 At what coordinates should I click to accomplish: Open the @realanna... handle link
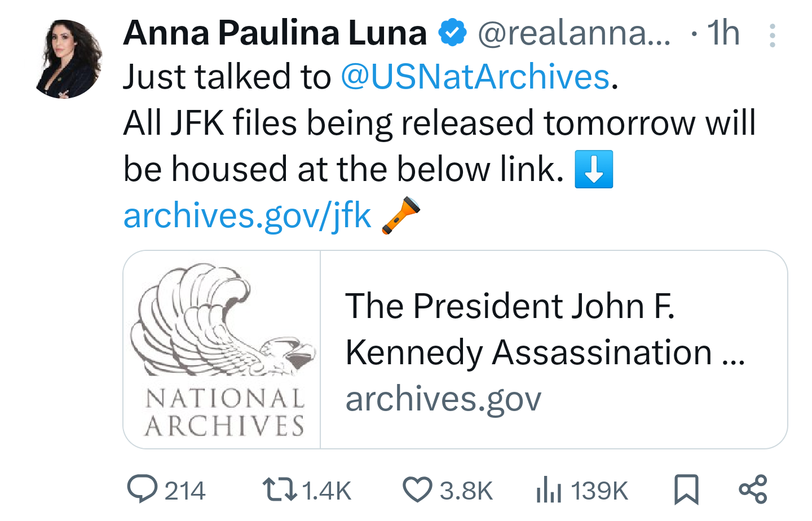(x=574, y=33)
